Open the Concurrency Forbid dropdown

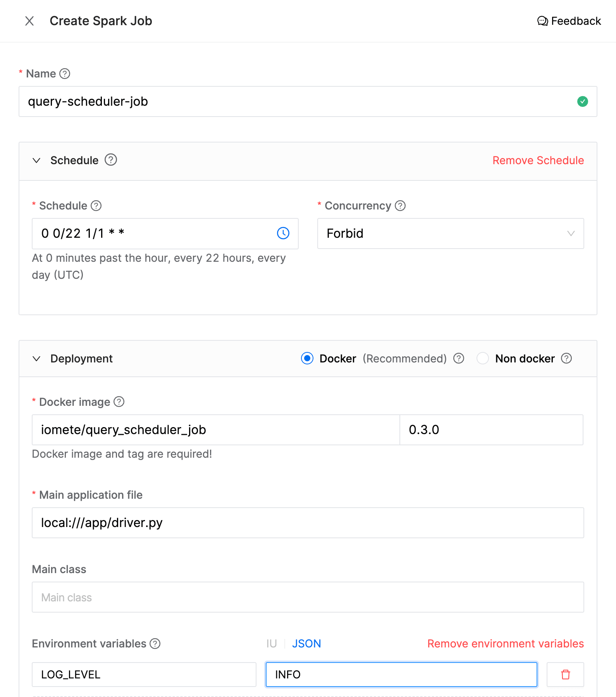pyautogui.click(x=451, y=233)
